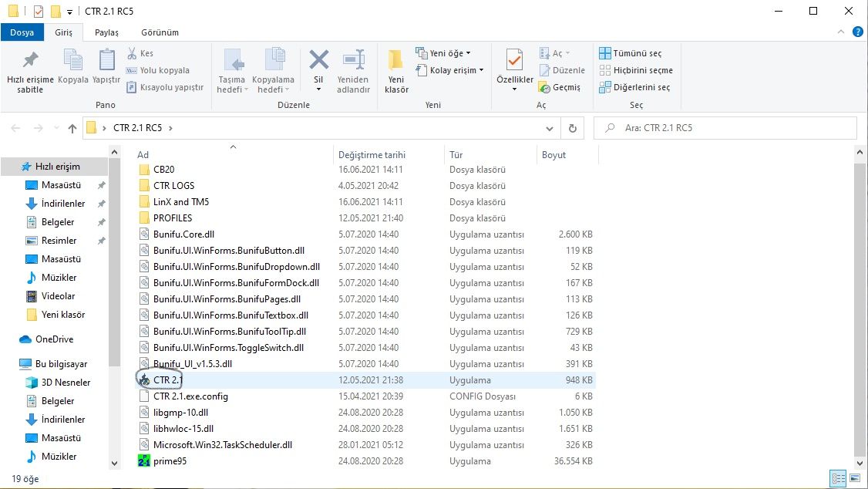The image size is (868, 489).
Task: Open the Aç dropdown arrow
Action: 567,53
